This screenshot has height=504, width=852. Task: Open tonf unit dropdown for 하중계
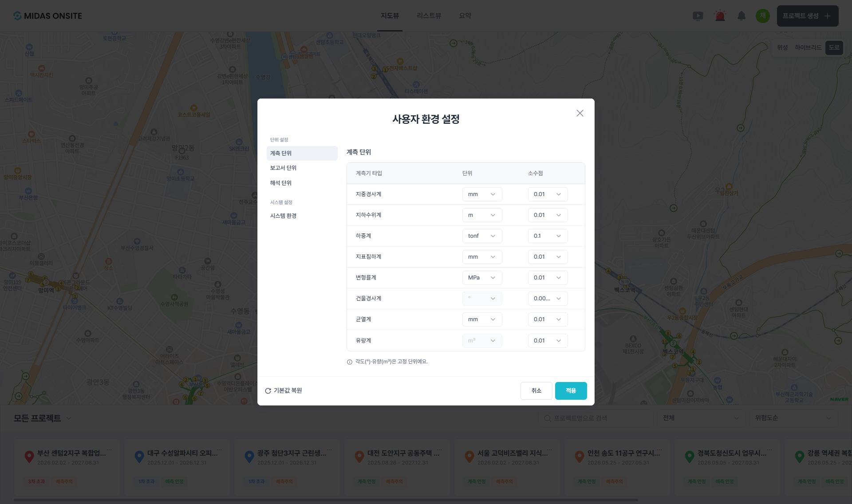(x=482, y=236)
